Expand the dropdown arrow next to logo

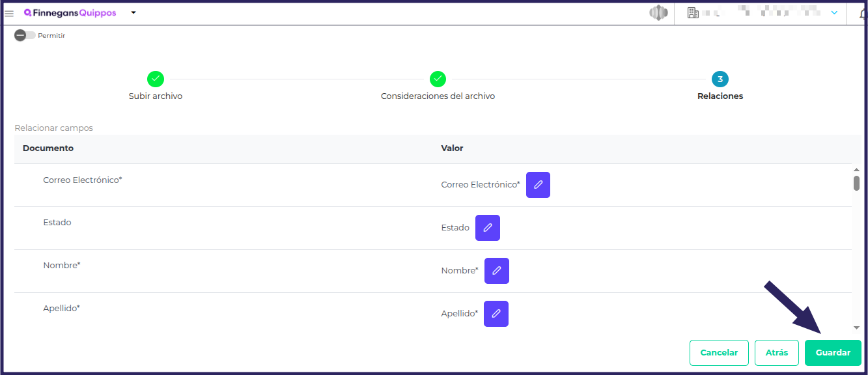133,12
